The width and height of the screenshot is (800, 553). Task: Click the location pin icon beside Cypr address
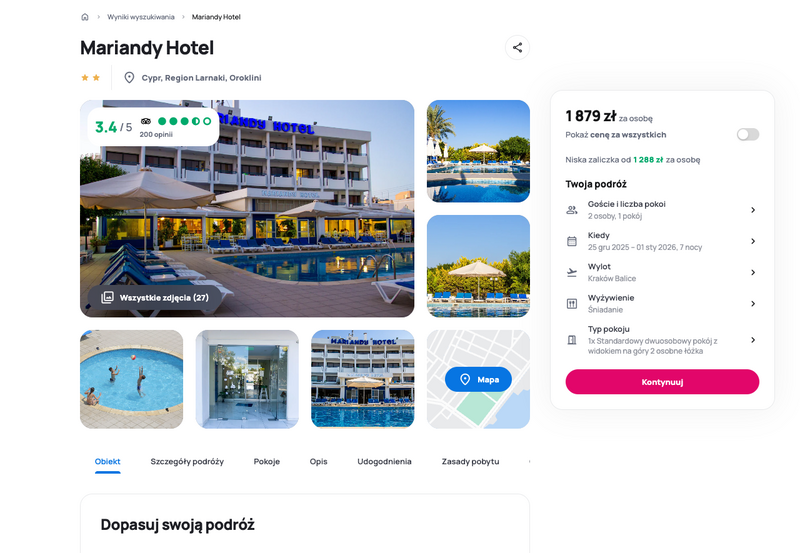(x=129, y=78)
